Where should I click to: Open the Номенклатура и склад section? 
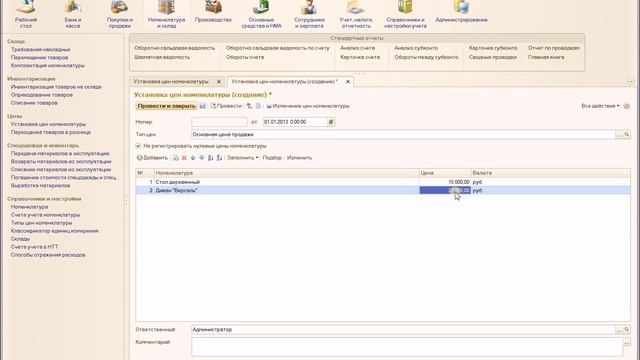tap(167, 15)
